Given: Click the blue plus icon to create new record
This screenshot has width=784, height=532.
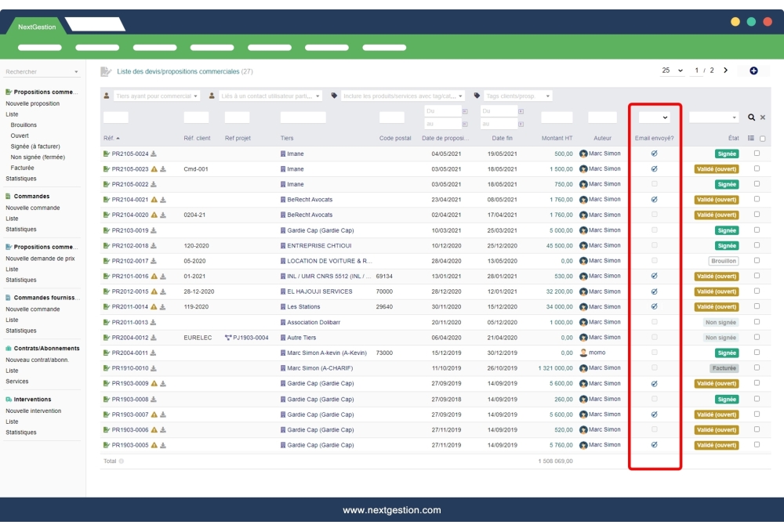Looking at the screenshot, I should 753,71.
